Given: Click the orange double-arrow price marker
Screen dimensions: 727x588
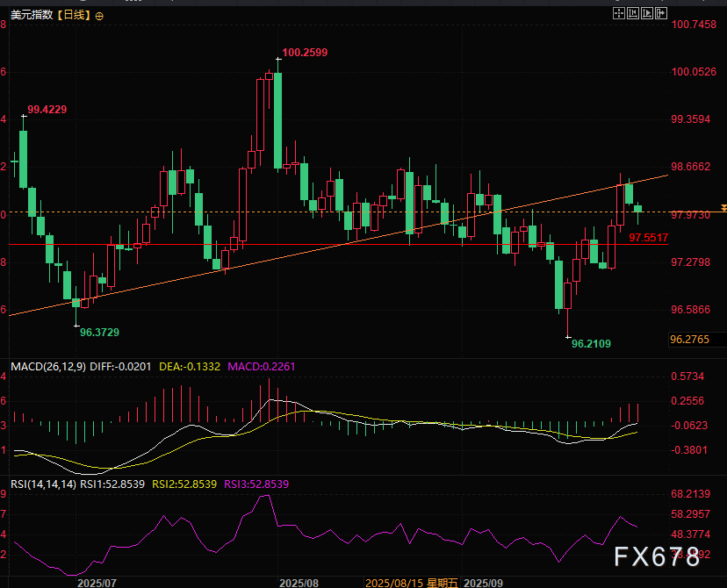Looking at the screenshot, I should click(723, 207).
